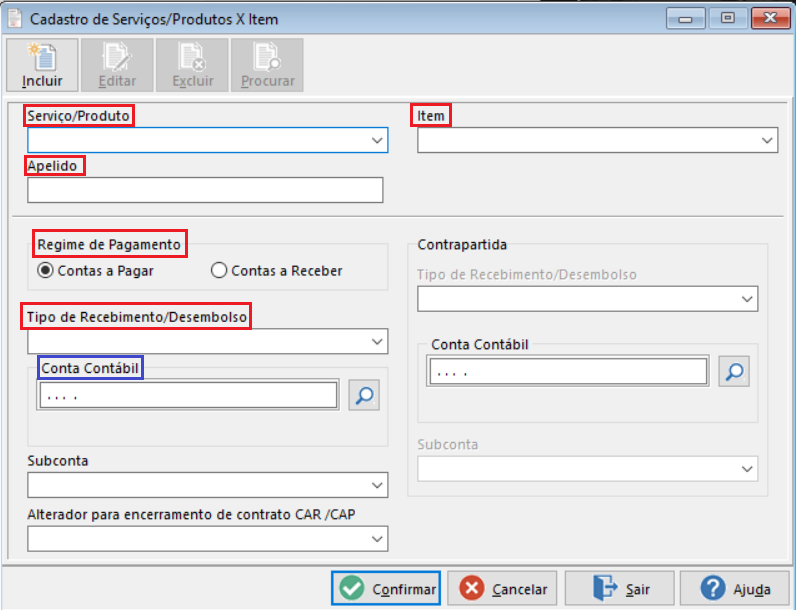Open the Item dropdown
Screen dimensions: 796x610
(598, 140)
